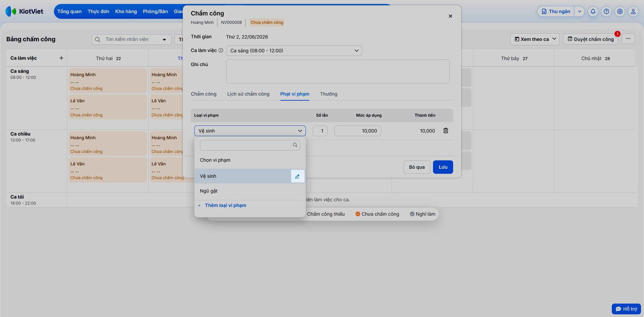Click into the Ghi chú note field
This screenshot has height=317, width=644.
click(x=338, y=71)
